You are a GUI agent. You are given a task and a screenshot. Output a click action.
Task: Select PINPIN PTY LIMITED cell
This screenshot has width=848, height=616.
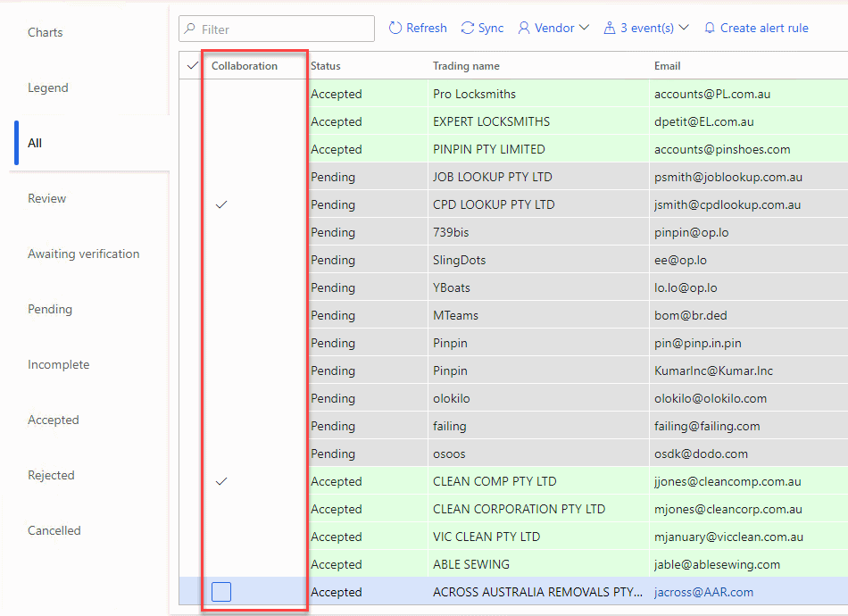[x=538, y=149]
